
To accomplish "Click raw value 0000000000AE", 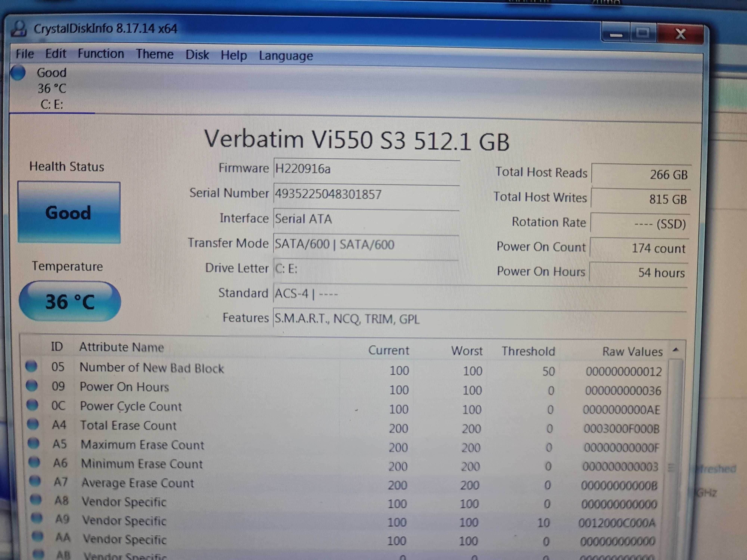I will (622, 410).
